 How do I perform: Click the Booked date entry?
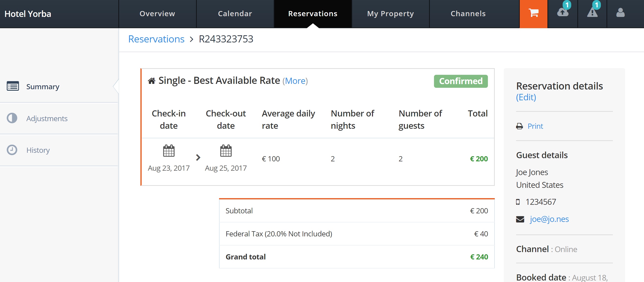(562, 277)
